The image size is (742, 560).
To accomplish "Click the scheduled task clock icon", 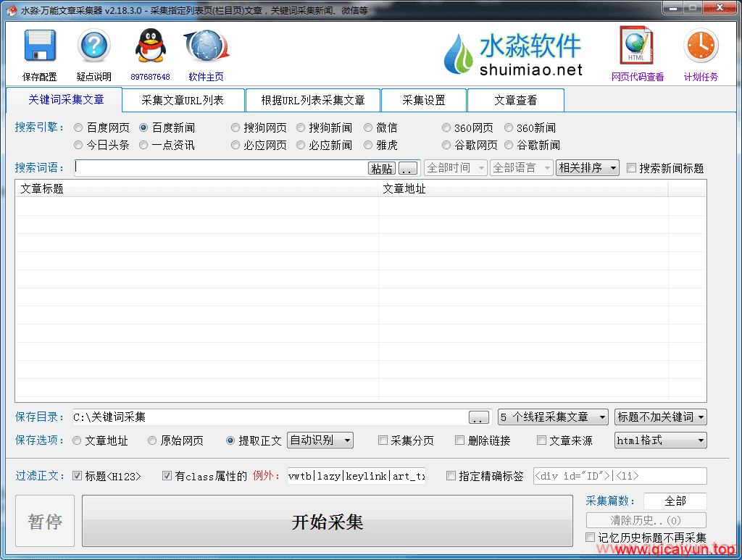I will (x=700, y=46).
